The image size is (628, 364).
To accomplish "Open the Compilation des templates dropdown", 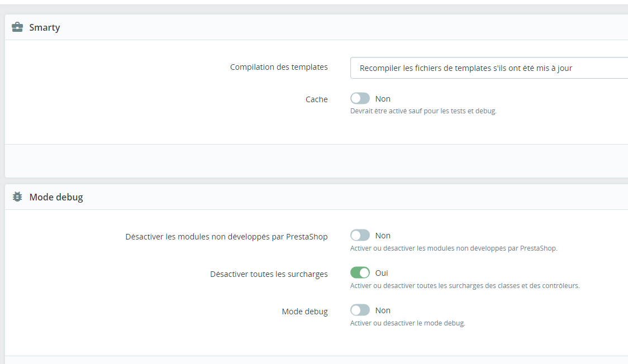I will [x=489, y=68].
